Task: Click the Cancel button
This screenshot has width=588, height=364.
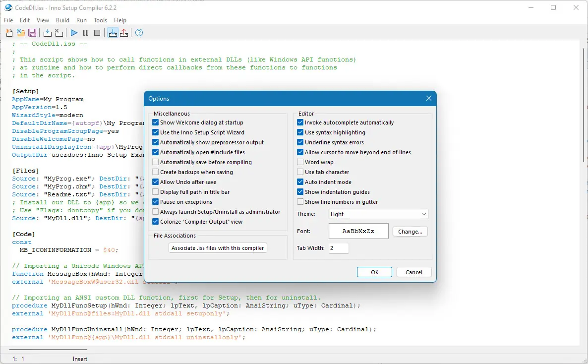Action: (x=413, y=272)
